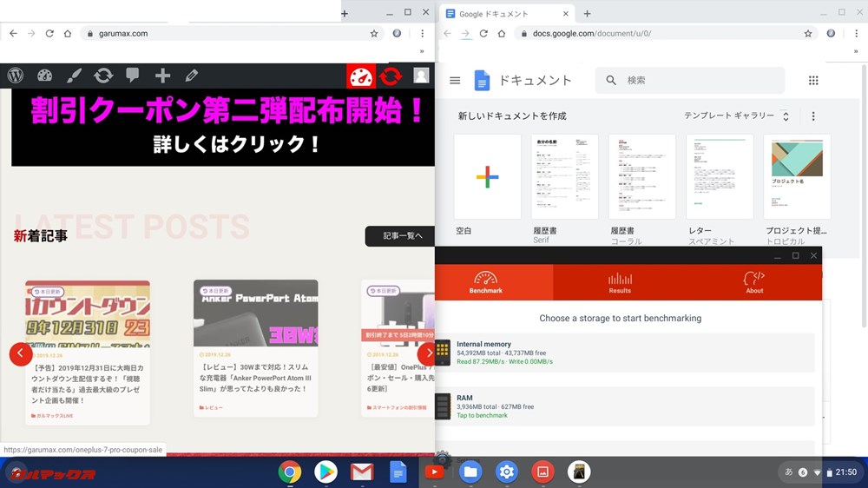Select the 履歴書 コーラル template

[642, 176]
